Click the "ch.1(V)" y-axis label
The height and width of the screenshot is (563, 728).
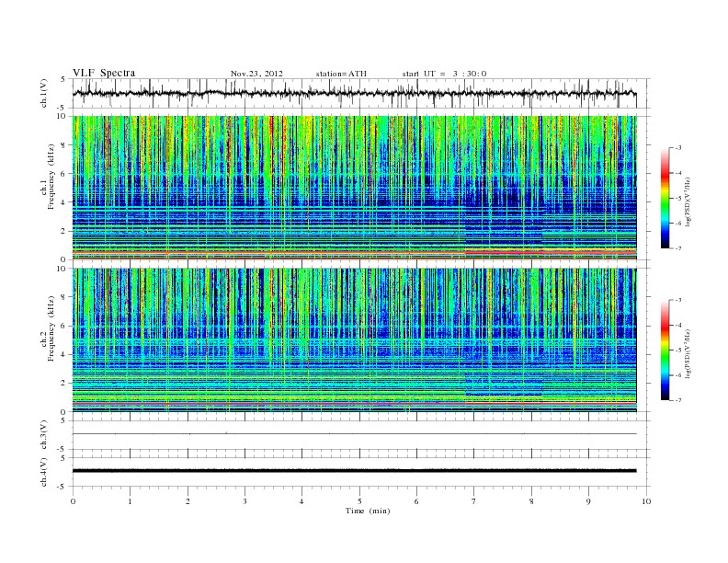43,93
